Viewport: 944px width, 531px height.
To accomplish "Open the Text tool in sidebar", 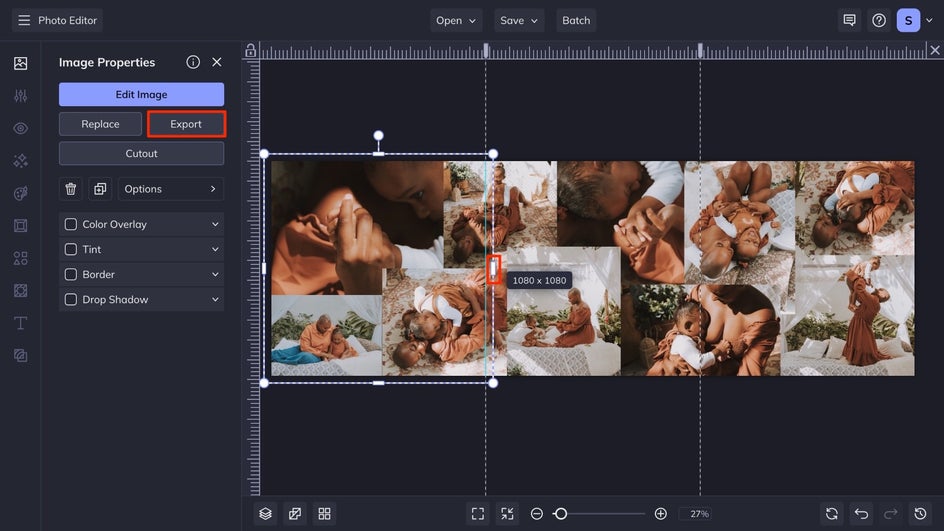I will pos(20,323).
